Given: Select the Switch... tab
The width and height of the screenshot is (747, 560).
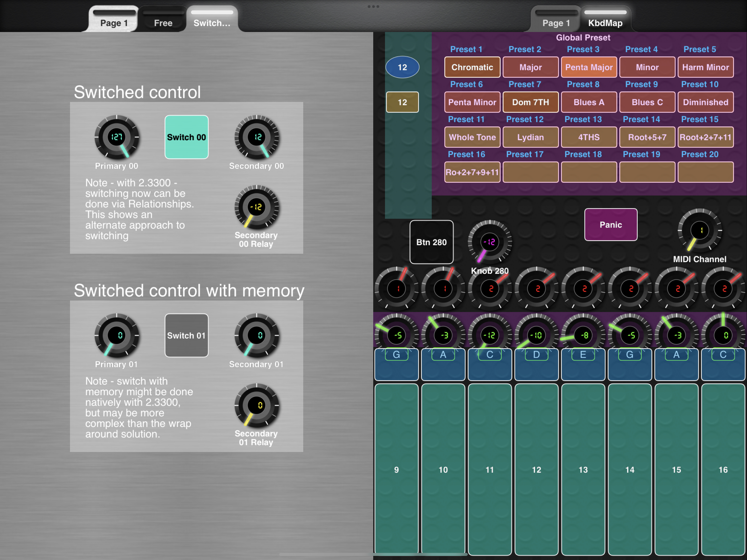Looking at the screenshot, I should [x=212, y=19].
